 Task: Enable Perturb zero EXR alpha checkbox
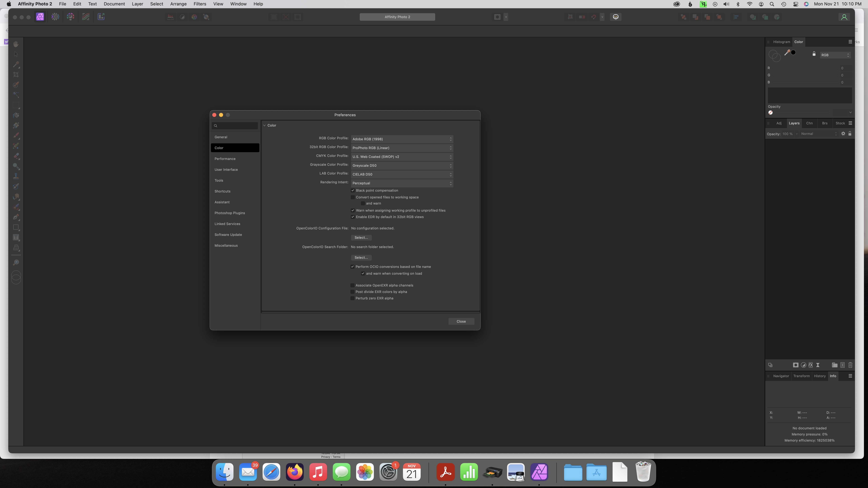352,298
